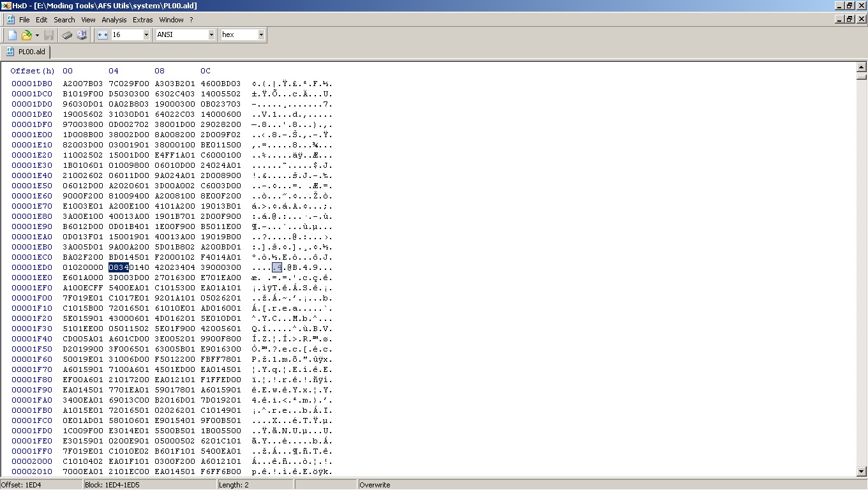The height and width of the screenshot is (490, 868).
Task: Click the highlighted character in ANSI text column
Action: tap(277, 267)
